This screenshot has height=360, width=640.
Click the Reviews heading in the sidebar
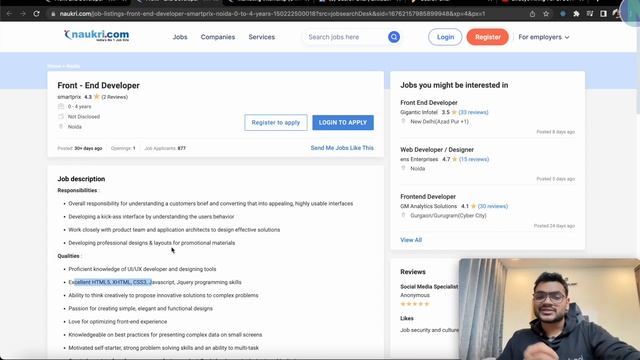(413, 271)
